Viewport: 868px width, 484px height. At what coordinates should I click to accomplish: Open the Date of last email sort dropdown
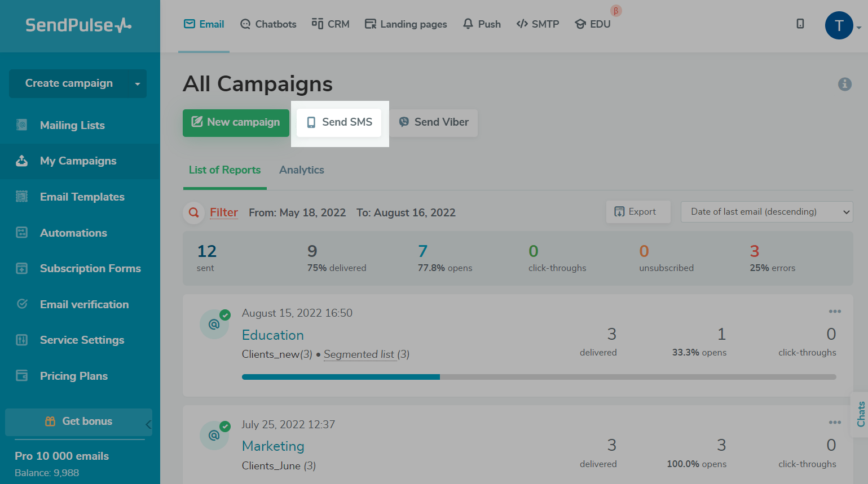[766, 212]
